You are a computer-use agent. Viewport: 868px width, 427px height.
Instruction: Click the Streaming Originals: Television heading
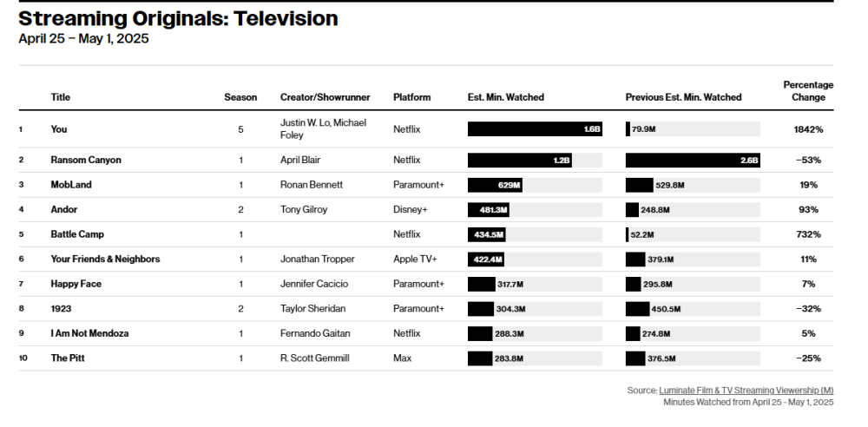tap(178, 18)
